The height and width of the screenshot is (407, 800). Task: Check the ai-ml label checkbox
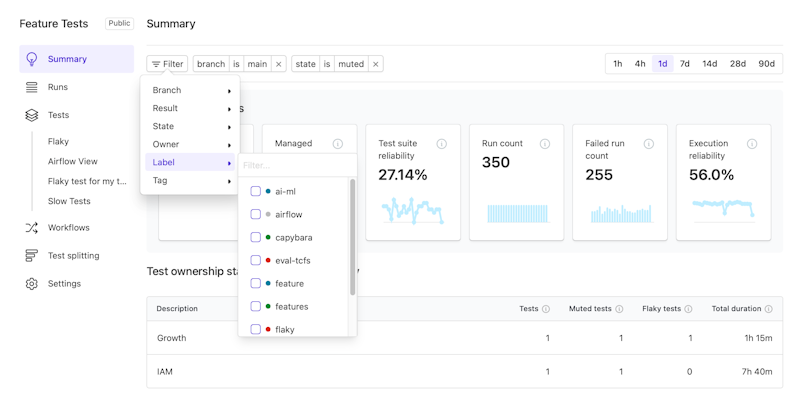256,191
